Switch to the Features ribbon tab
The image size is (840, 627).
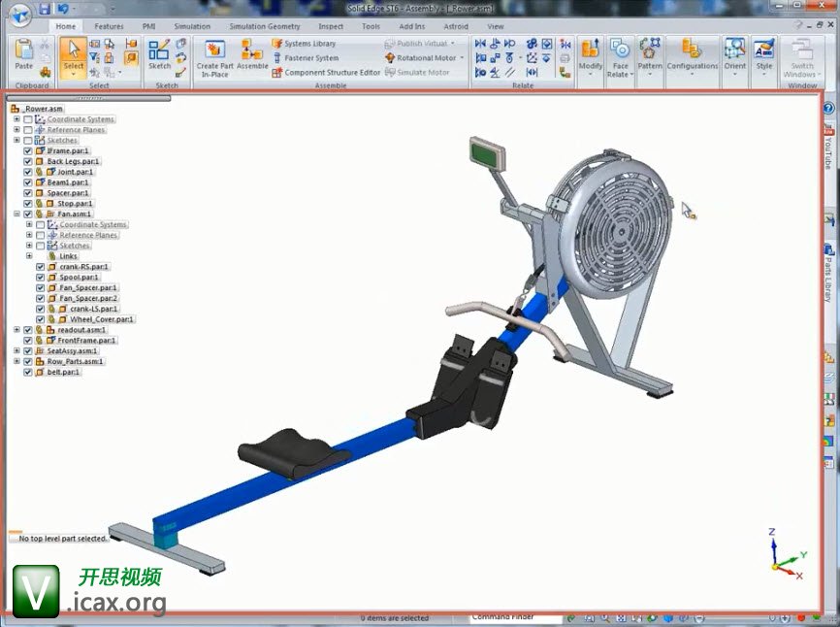(x=109, y=26)
